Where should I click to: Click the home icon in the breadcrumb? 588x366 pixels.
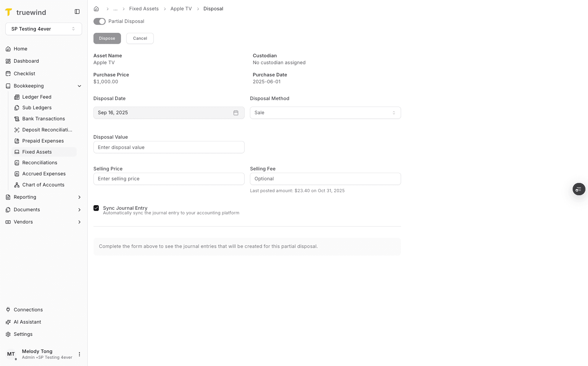point(96,8)
